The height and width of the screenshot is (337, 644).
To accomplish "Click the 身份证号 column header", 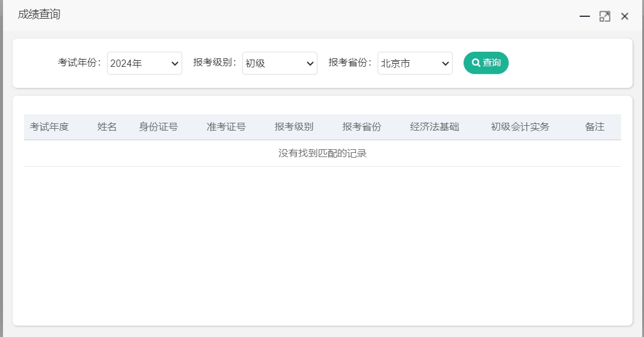I will [158, 127].
